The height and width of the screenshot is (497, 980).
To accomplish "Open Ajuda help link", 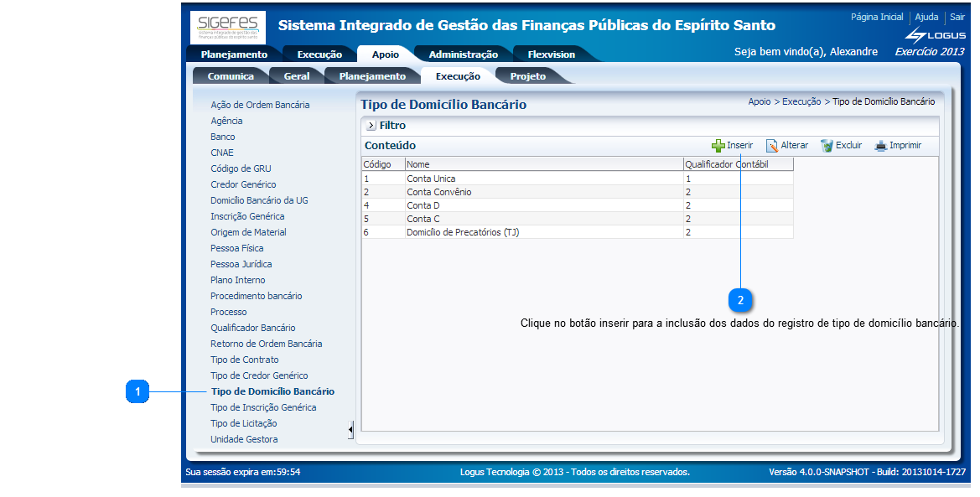I will (926, 17).
